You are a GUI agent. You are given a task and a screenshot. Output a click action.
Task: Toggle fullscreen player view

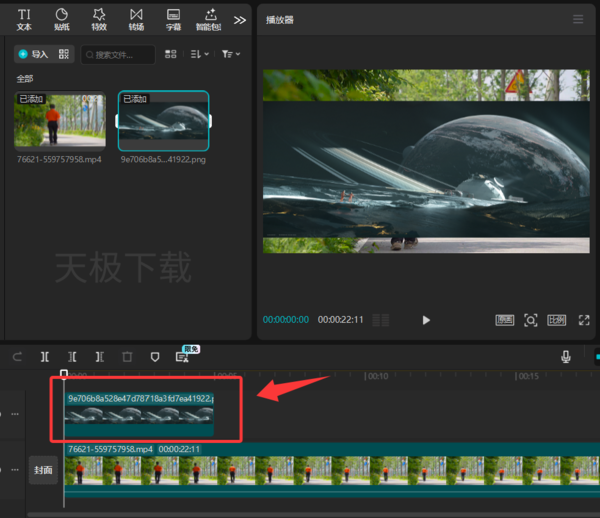584,320
